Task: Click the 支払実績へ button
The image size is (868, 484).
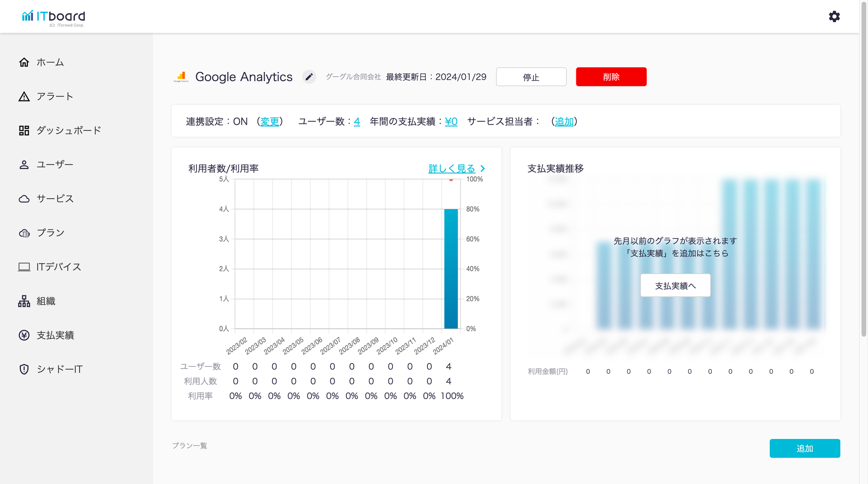Action: (x=675, y=285)
